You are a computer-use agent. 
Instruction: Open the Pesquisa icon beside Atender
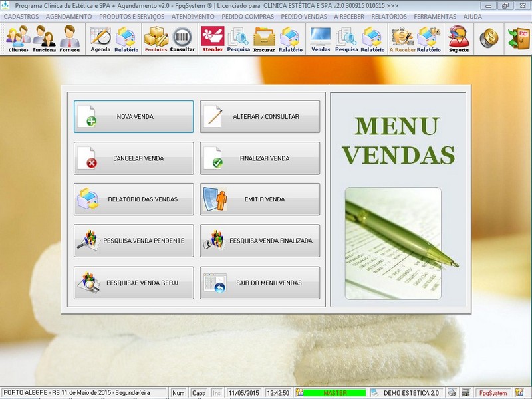(x=239, y=39)
